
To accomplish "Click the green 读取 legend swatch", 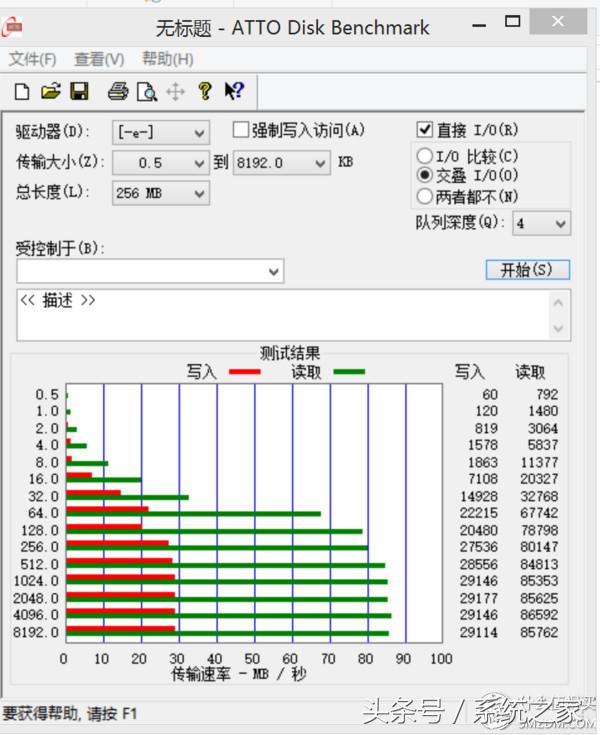I will [x=349, y=372].
